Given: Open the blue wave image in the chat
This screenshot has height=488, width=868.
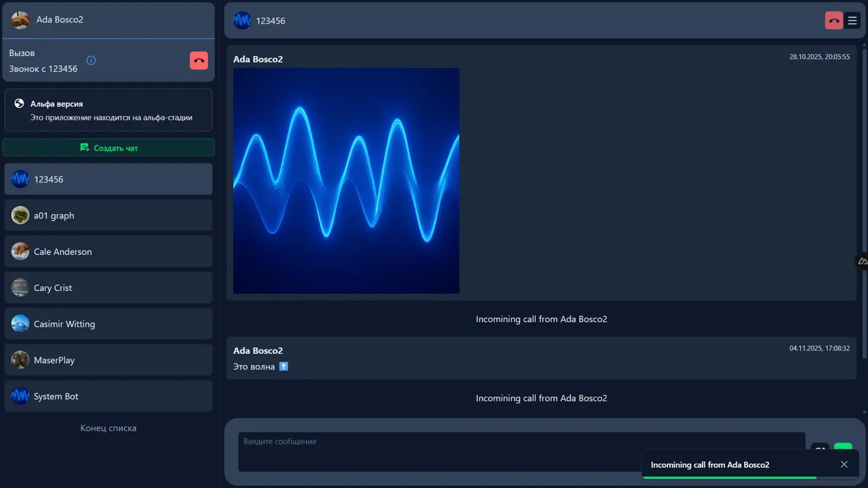Looking at the screenshot, I should click(x=345, y=180).
